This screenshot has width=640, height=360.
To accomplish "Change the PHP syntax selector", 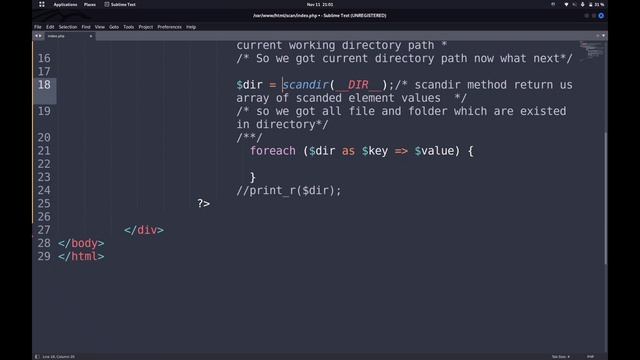I will 590,357.
